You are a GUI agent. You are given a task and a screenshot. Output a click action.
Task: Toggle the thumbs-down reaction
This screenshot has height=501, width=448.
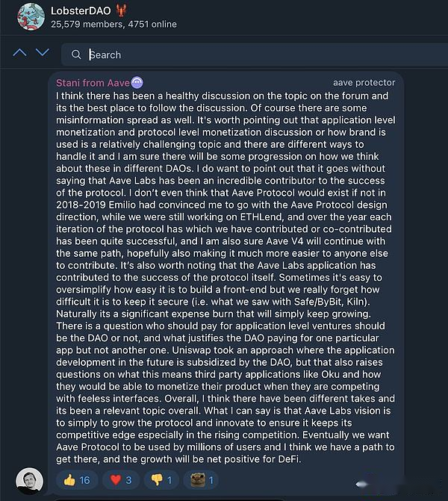pos(163,480)
